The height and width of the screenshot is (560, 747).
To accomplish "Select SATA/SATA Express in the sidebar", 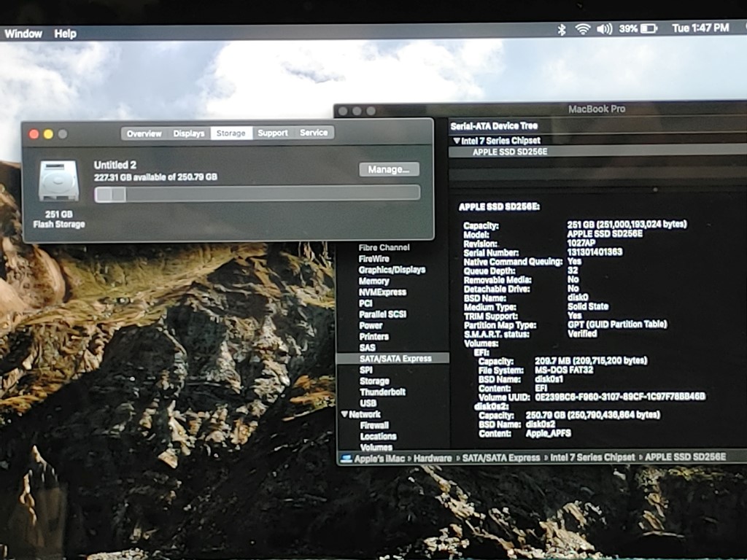I will point(392,359).
